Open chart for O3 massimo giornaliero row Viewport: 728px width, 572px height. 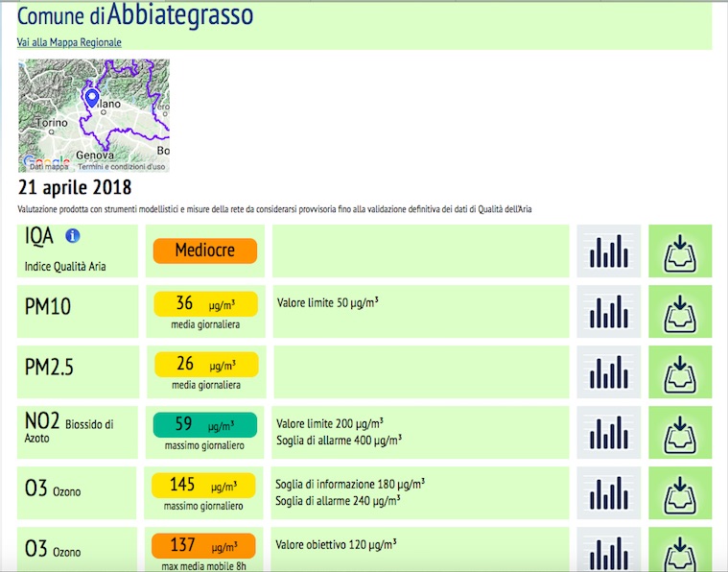[609, 493]
